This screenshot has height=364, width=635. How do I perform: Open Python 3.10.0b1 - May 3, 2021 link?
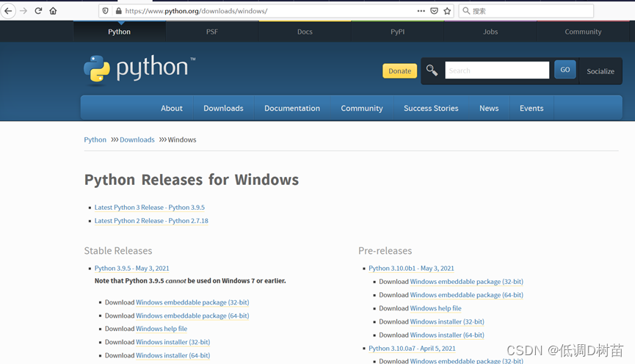point(411,268)
